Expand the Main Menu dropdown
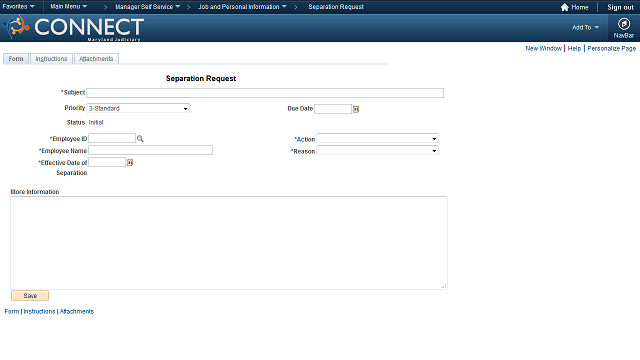640x360 pixels. pos(69,7)
